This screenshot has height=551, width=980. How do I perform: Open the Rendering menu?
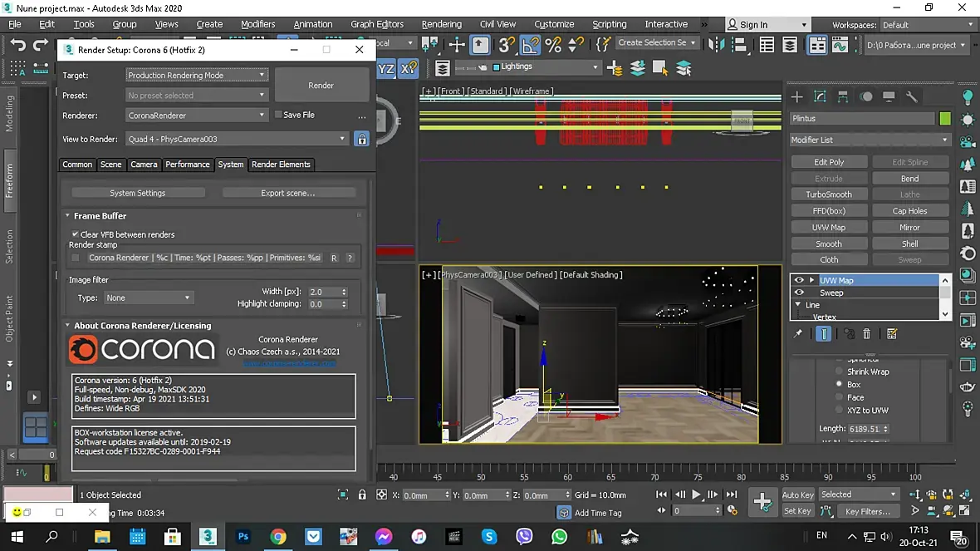441,24
